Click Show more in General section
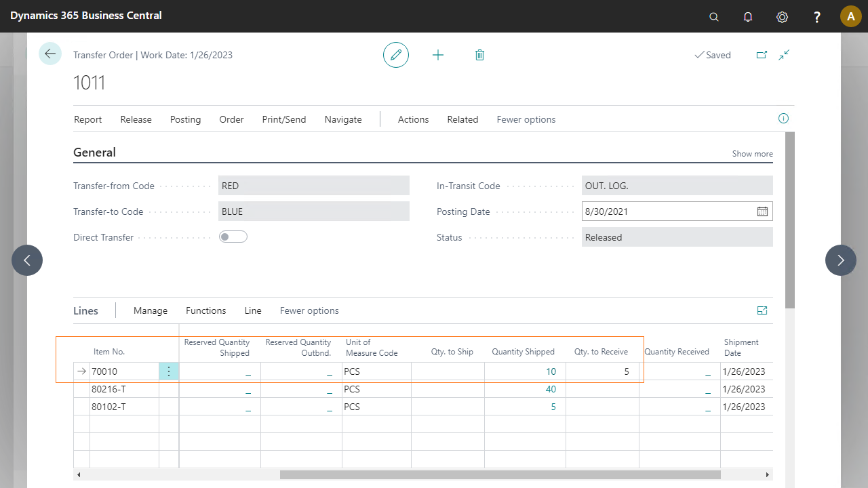Viewport: 868px width, 488px height. [x=753, y=154]
